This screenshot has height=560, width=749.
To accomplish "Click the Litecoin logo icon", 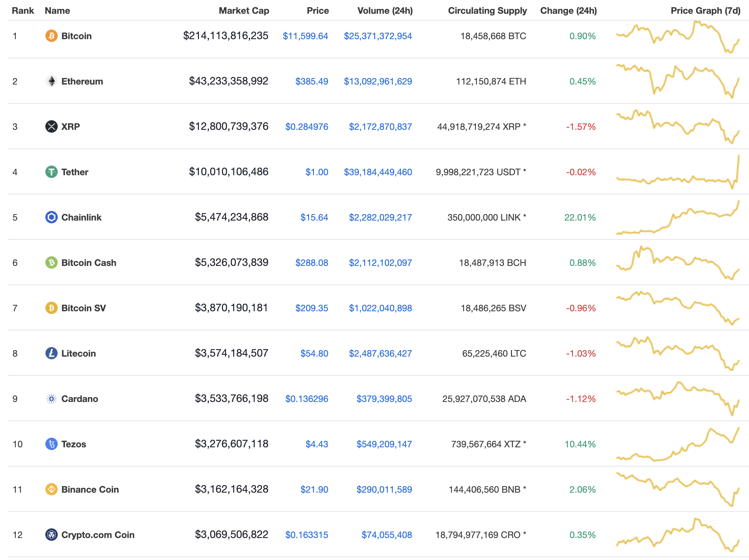I will pyautogui.click(x=51, y=353).
